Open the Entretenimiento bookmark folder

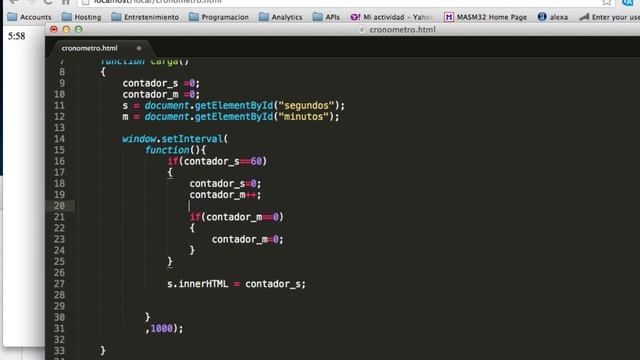[x=145, y=17]
